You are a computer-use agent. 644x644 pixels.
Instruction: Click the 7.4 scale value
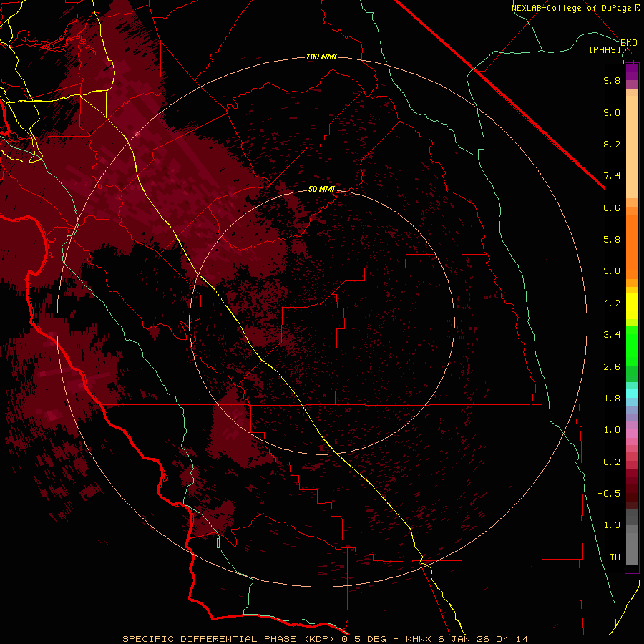point(612,176)
